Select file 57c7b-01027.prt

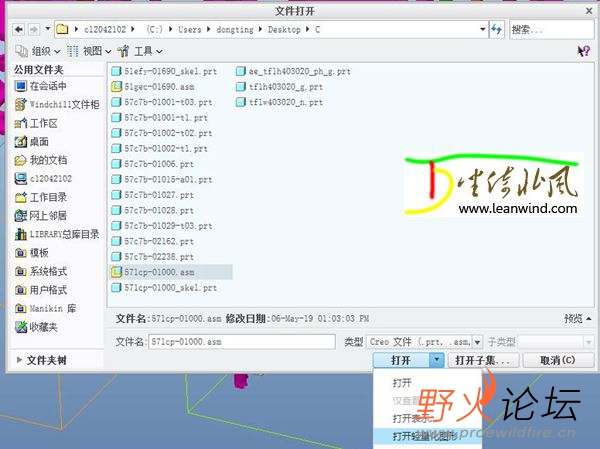(x=152, y=195)
